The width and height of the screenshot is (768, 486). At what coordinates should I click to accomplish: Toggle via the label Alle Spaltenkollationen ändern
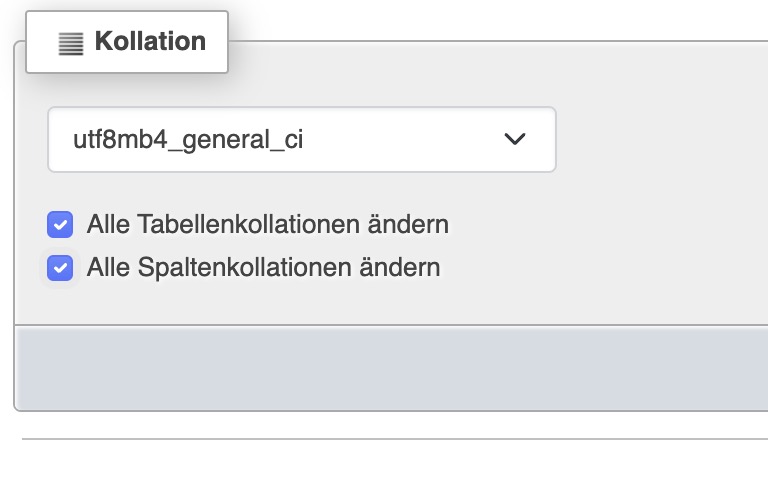click(264, 267)
